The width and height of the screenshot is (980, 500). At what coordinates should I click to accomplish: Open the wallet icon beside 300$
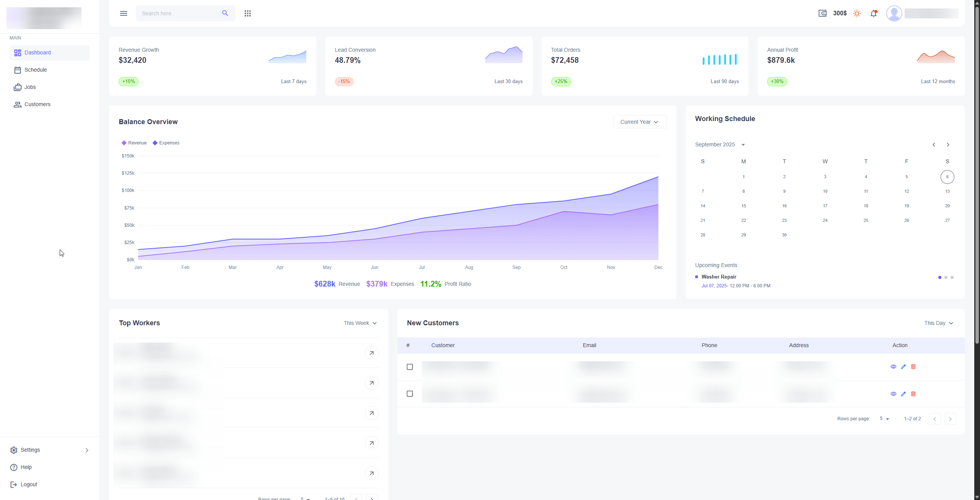tap(822, 13)
